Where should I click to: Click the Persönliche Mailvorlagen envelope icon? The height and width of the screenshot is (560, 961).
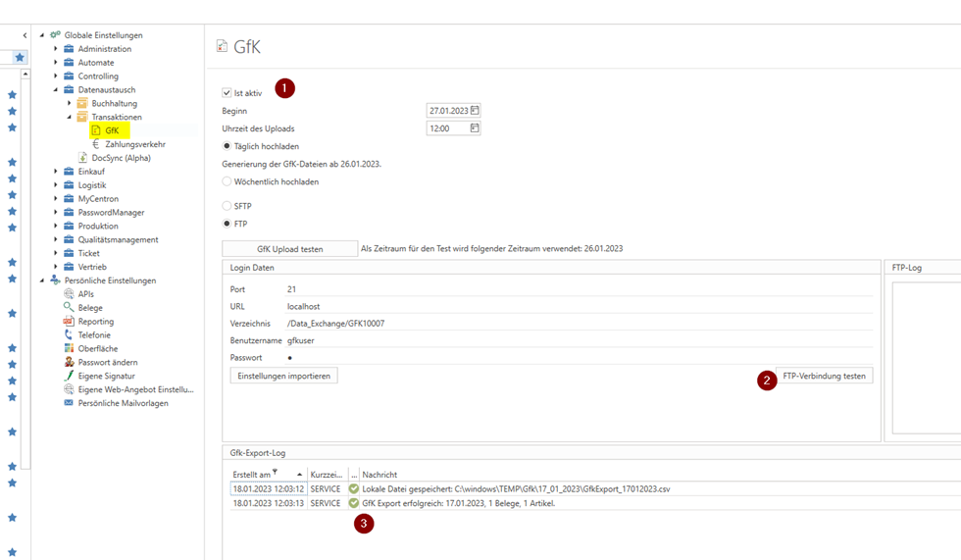coord(69,403)
